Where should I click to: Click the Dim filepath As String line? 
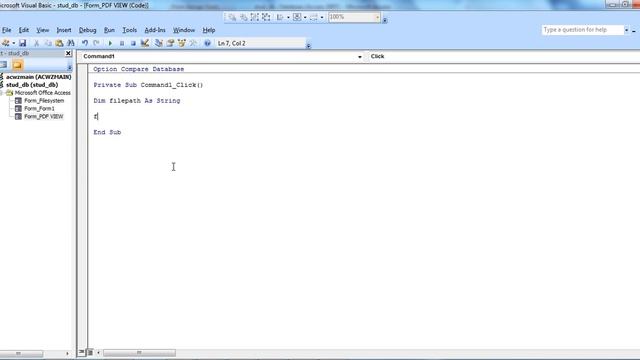pos(137,100)
